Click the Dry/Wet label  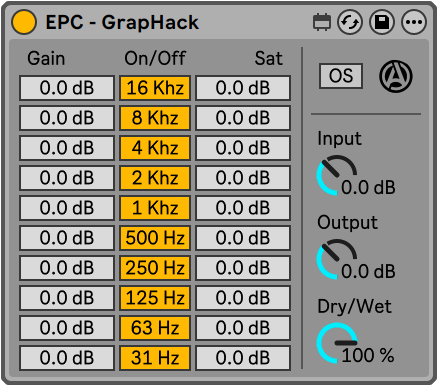pyautogui.click(x=354, y=306)
